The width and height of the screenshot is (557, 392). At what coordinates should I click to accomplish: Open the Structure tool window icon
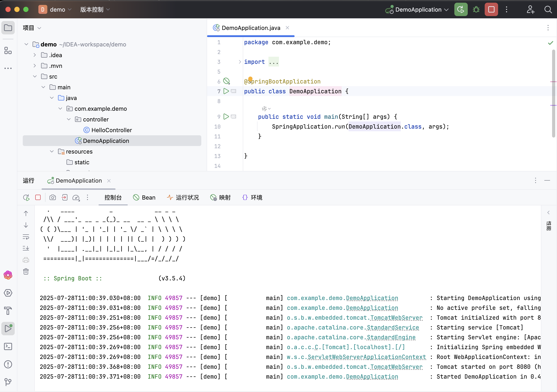tap(8, 50)
